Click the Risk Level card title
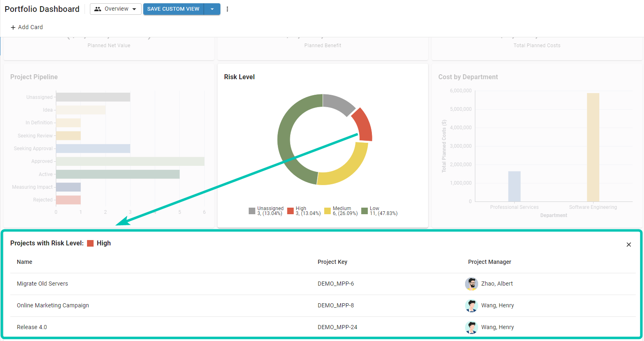Screen dimensions: 644x341 coord(239,77)
